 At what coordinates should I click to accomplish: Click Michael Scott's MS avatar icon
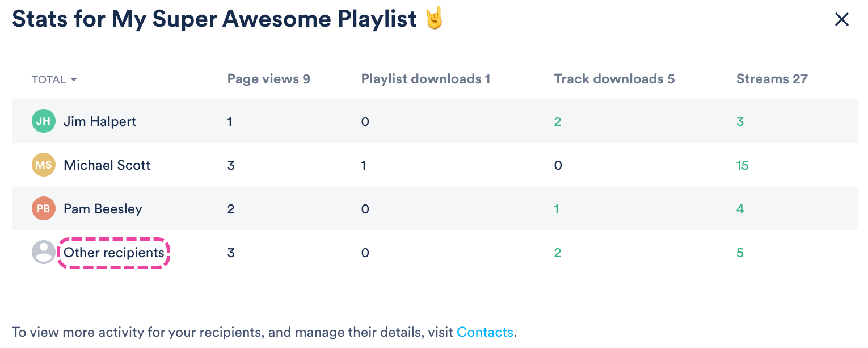(x=43, y=165)
